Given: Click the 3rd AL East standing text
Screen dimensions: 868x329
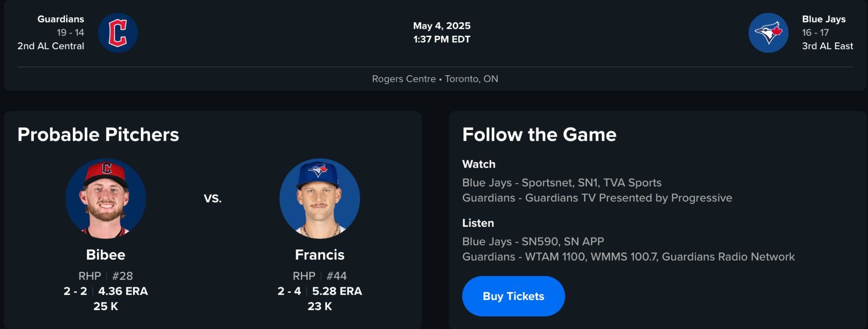Looking at the screenshot, I should click(827, 46).
